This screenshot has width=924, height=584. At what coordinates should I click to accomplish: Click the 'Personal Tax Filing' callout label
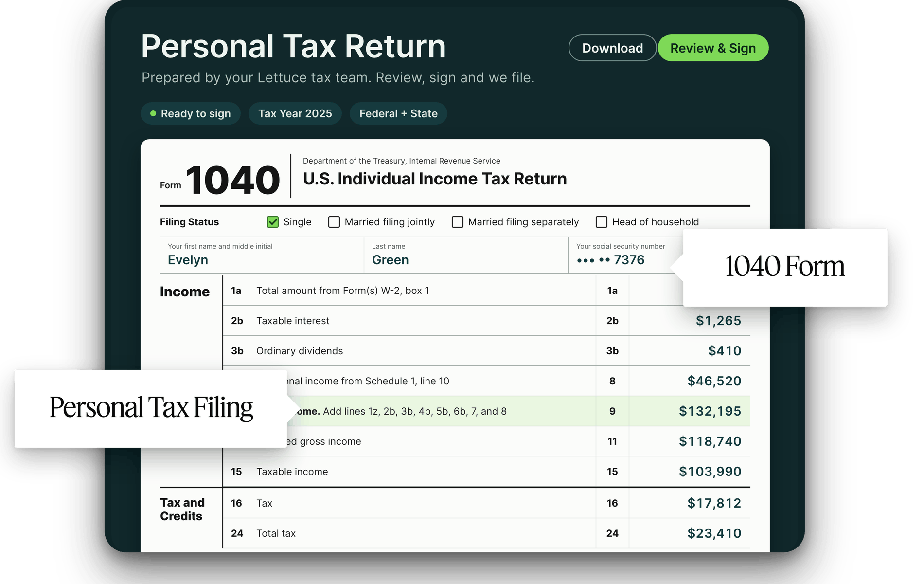coord(151,408)
